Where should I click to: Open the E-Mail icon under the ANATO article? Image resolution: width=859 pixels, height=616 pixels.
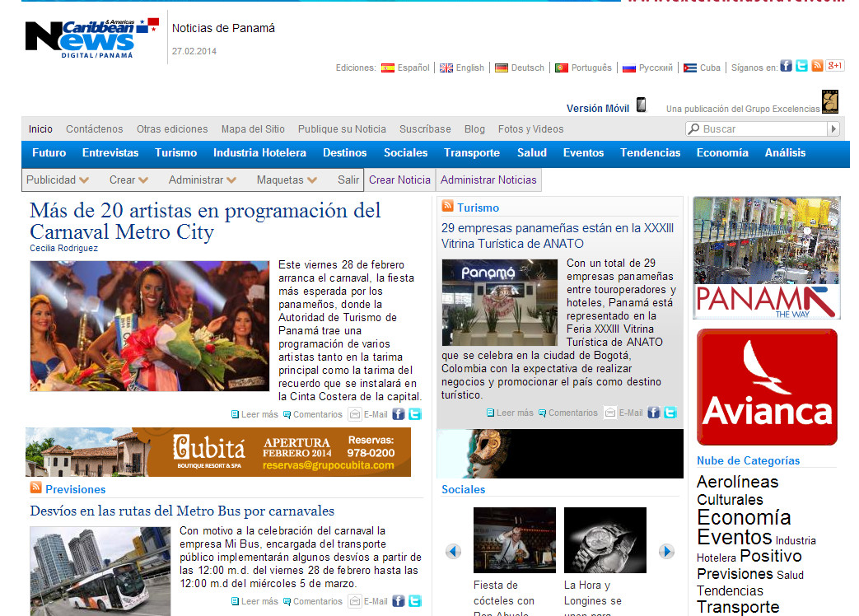609,412
